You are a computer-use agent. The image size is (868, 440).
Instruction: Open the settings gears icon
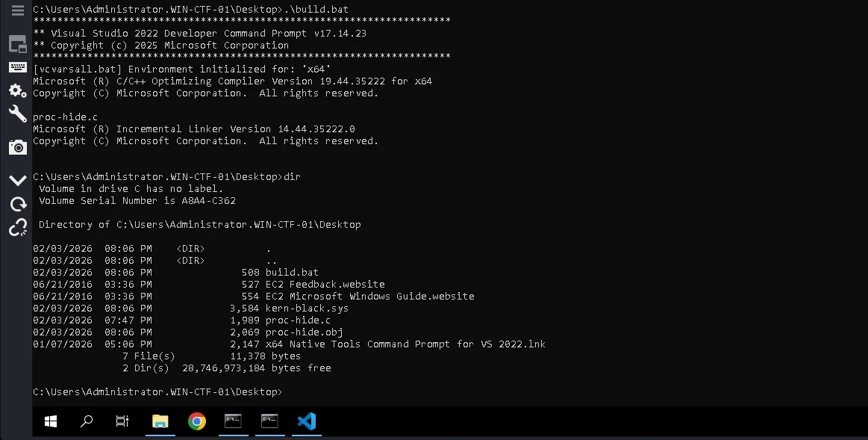(18, 90)
